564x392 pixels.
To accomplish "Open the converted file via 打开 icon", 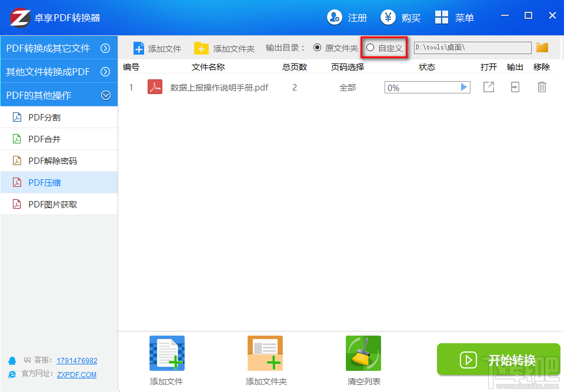I will 489,87.
